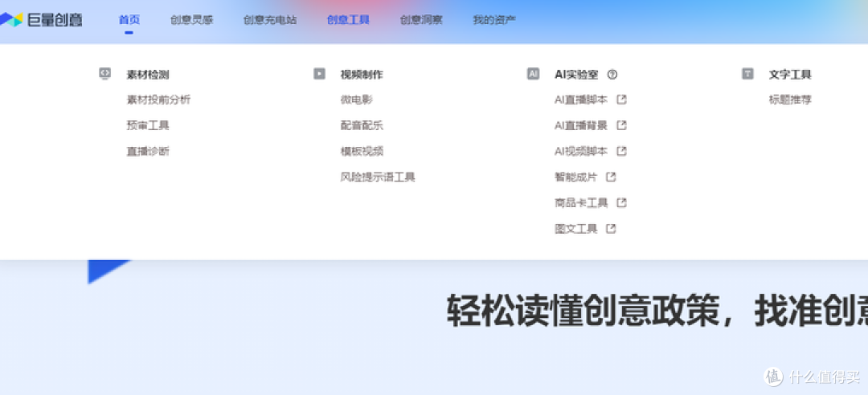Open 配音配乐 tool
868x395 pixels.
(x=362, y=125)
